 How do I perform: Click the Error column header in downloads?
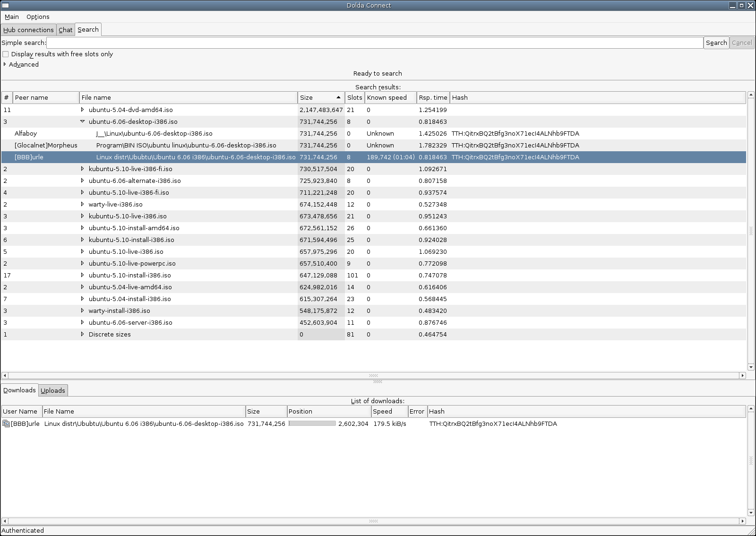(418, 411)
